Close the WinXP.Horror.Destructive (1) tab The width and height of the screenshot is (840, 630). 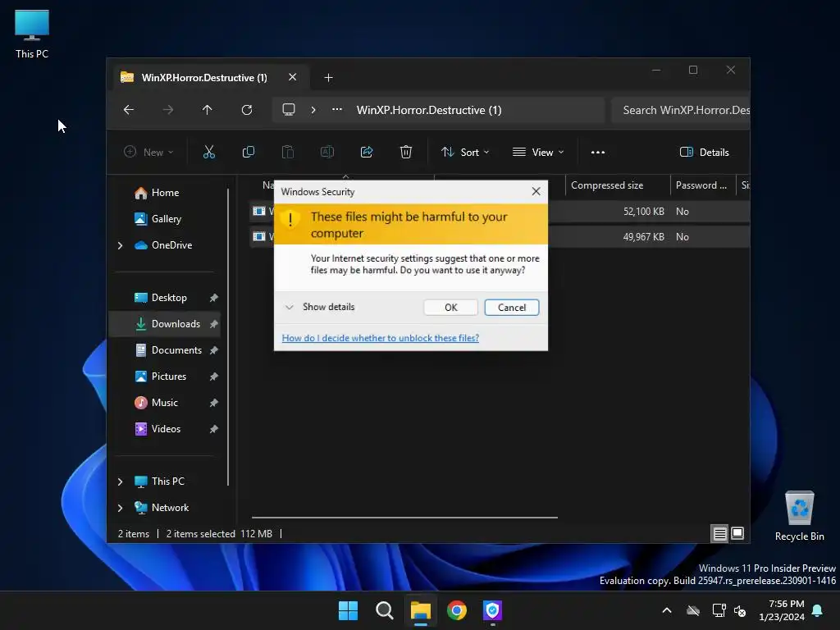tap(293, 77)
